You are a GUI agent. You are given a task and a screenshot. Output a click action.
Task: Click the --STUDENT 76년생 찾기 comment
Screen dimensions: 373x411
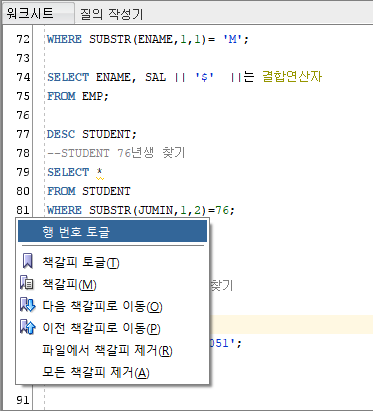tap(116, 153)
